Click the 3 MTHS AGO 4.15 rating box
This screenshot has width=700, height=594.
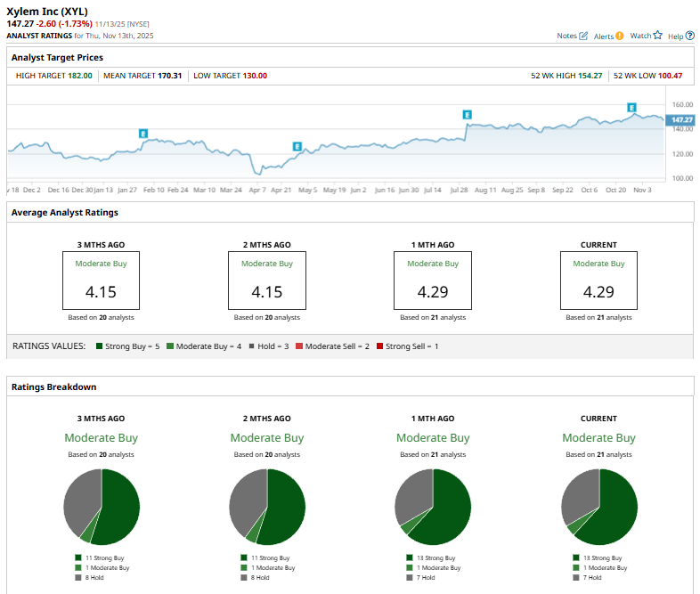[x=101, y=281]
